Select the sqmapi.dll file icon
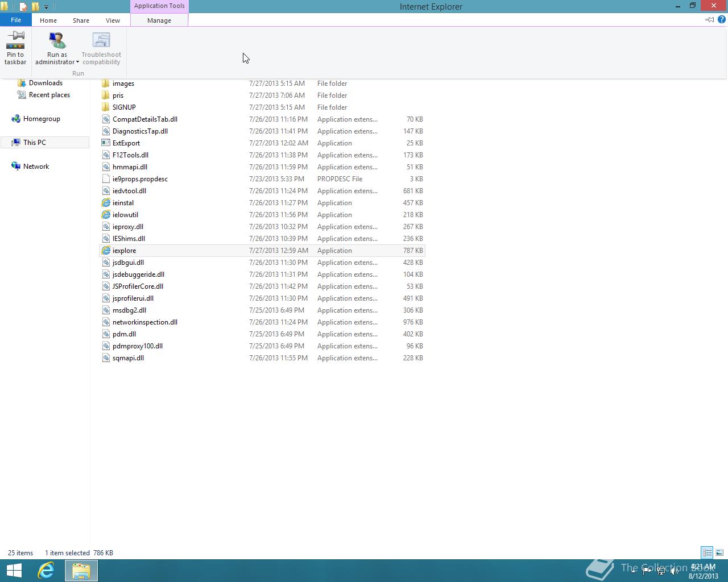The height and width of the screenshot is (582, 728). pyautogui.click(x=106, y=358)
